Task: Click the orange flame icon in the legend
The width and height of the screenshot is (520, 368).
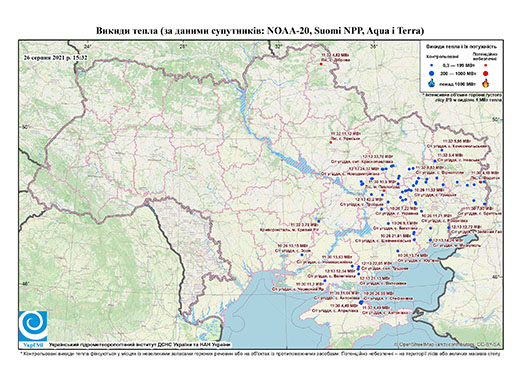Action: [x=486, y=83]
